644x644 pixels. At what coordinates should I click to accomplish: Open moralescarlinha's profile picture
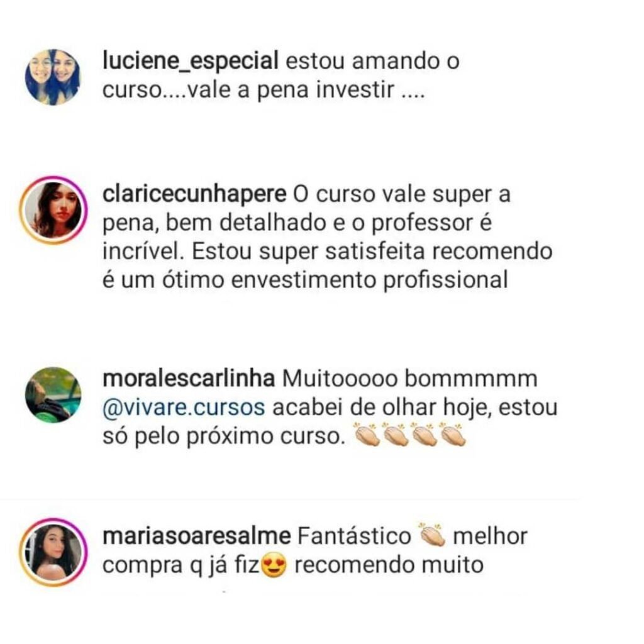[53, 395]
